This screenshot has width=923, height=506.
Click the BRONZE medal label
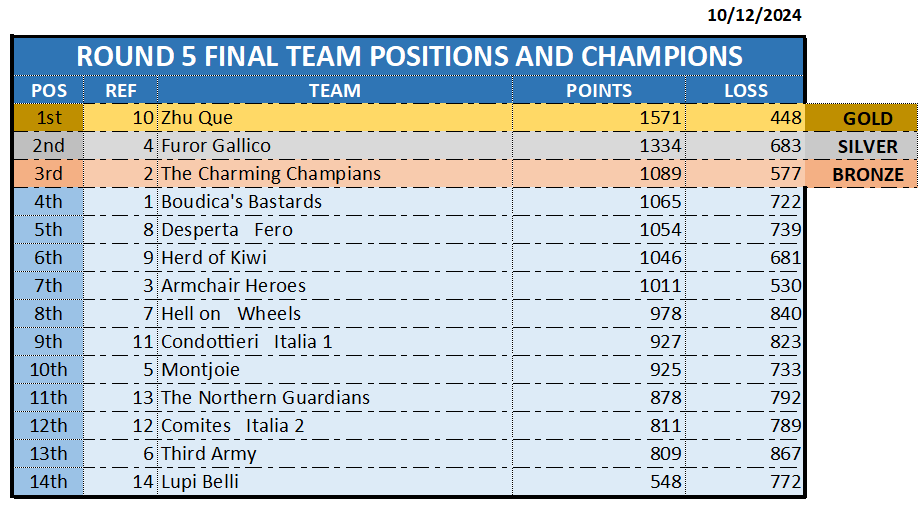click(x=867, y=174)
